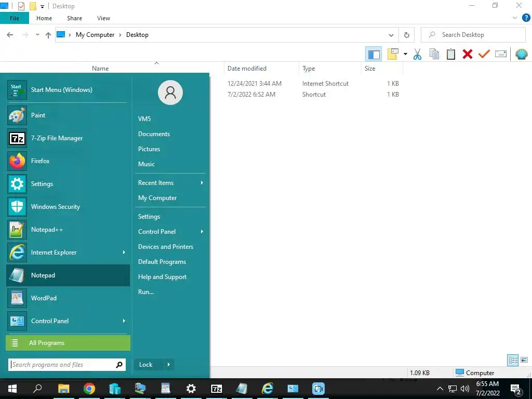Viewport: 532px width, 399px height.
Task: Expand the Internet Explorer submenu arrow
Action: click(124, 252)
